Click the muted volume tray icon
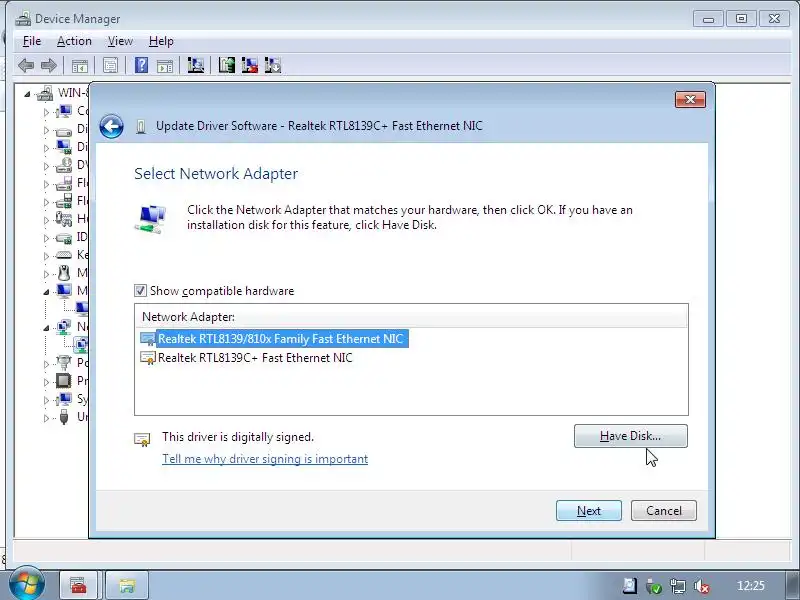Screen dimensions: 800x600 coord(703,586)
